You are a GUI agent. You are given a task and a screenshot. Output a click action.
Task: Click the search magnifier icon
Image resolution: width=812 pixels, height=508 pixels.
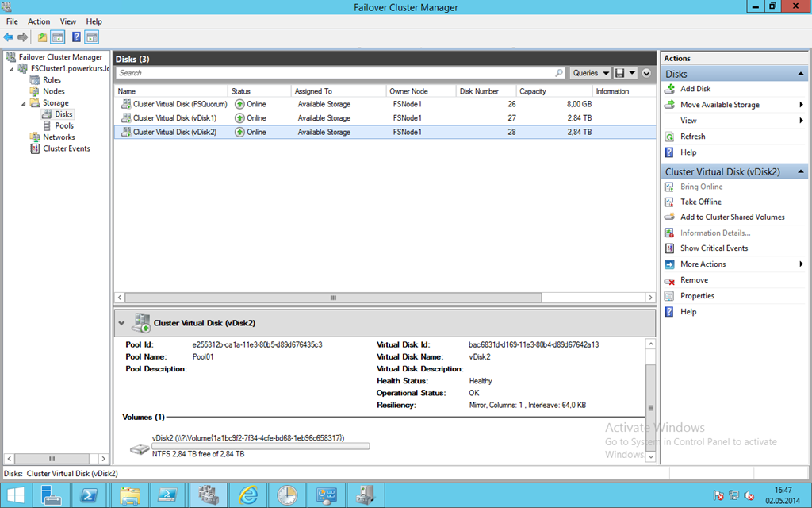click(559, 73)
